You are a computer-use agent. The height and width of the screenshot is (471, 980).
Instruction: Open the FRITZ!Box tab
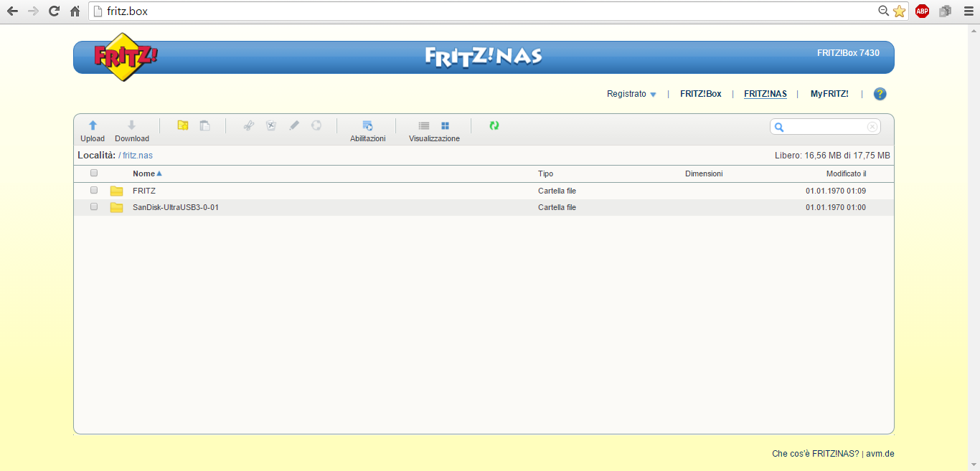[701, 94]
